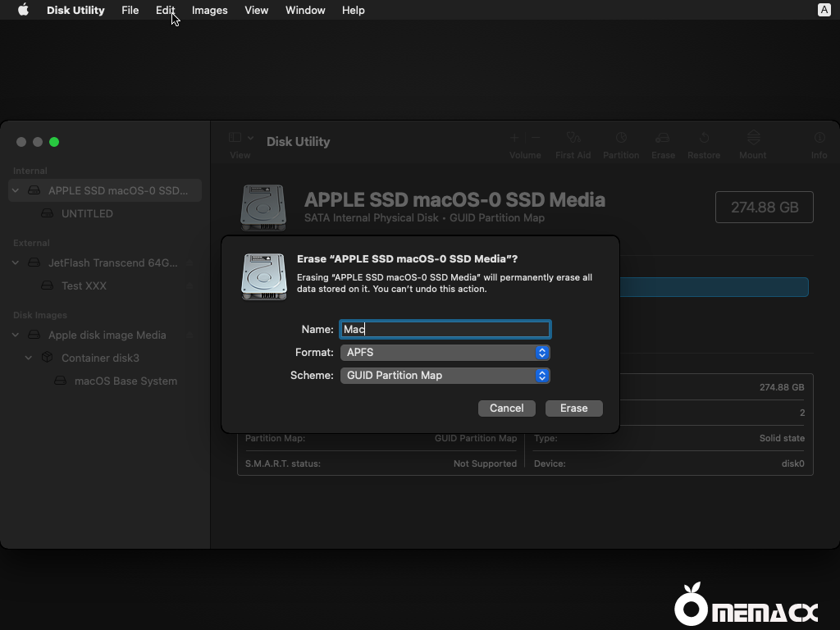
Task: Open the Format APFS dropdown
Action: click(x=445, y=353)
